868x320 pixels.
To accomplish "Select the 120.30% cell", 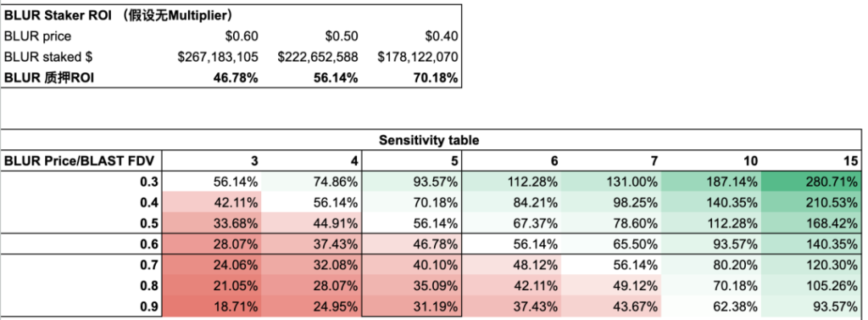I will 811,265.
